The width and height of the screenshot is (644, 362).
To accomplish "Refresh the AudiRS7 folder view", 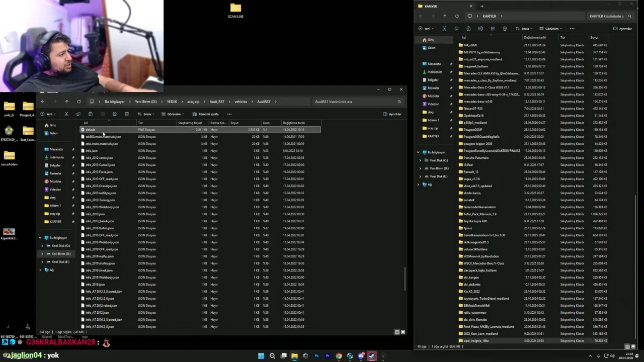I will click(x=79, y=102).
